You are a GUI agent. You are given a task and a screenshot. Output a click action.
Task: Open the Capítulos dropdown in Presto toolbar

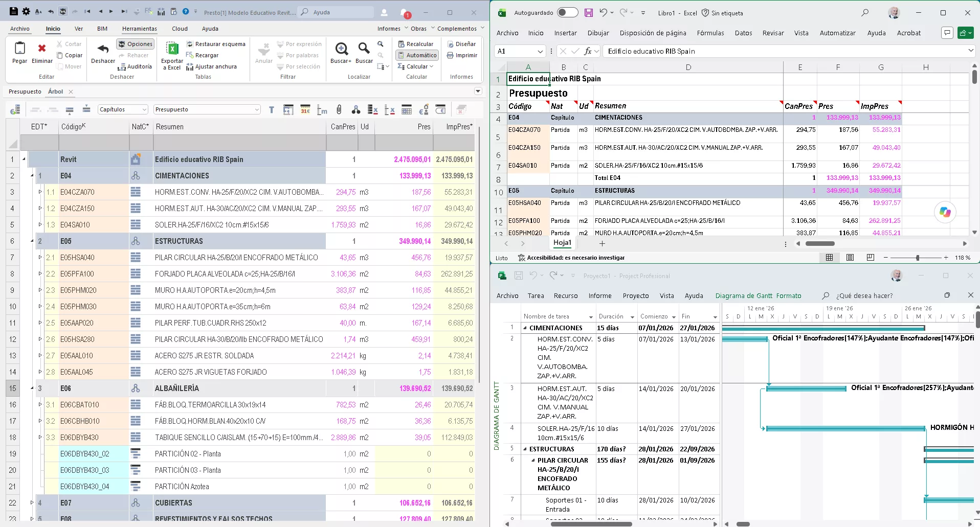[x=123, y=109]
